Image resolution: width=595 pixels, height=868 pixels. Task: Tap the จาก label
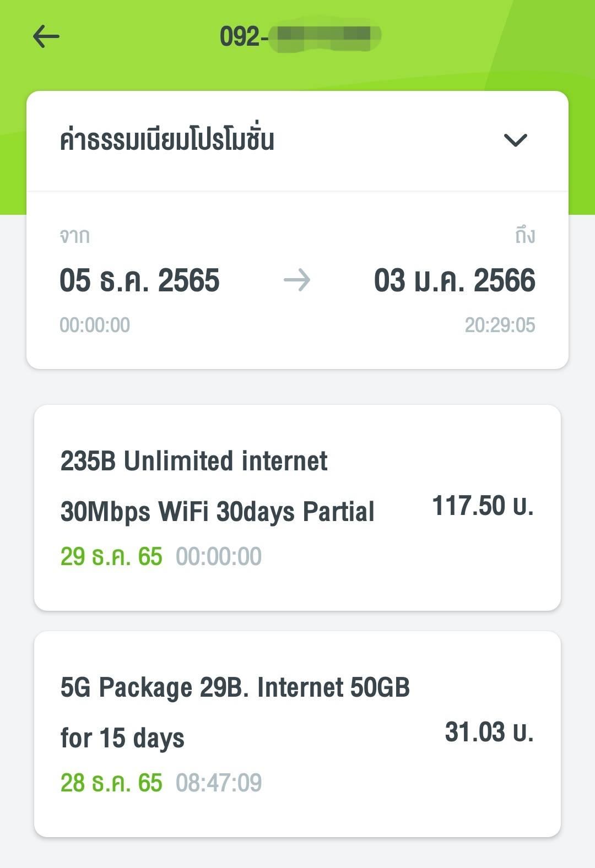74,236
